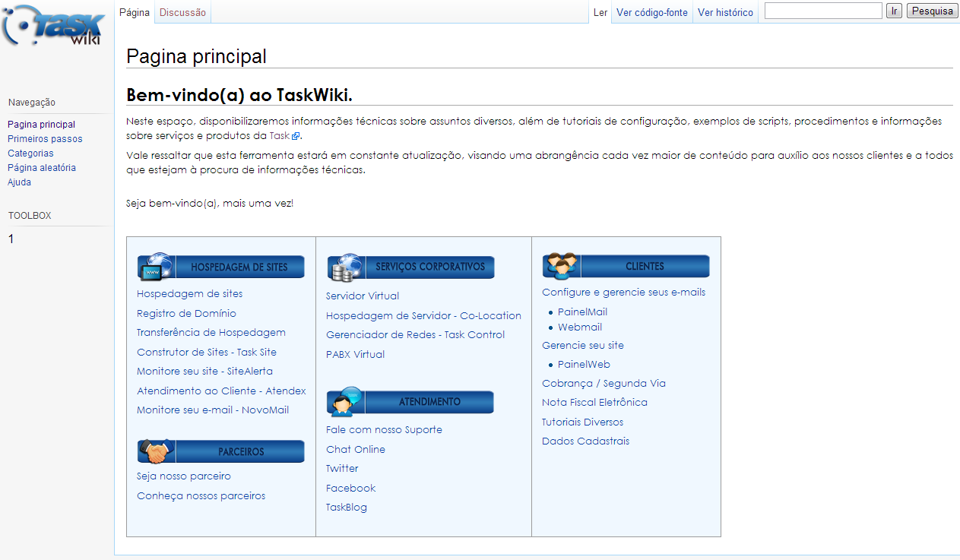960x560 pixels.
Task: Open the Ver histórico tab
Action: click(725, 12)
